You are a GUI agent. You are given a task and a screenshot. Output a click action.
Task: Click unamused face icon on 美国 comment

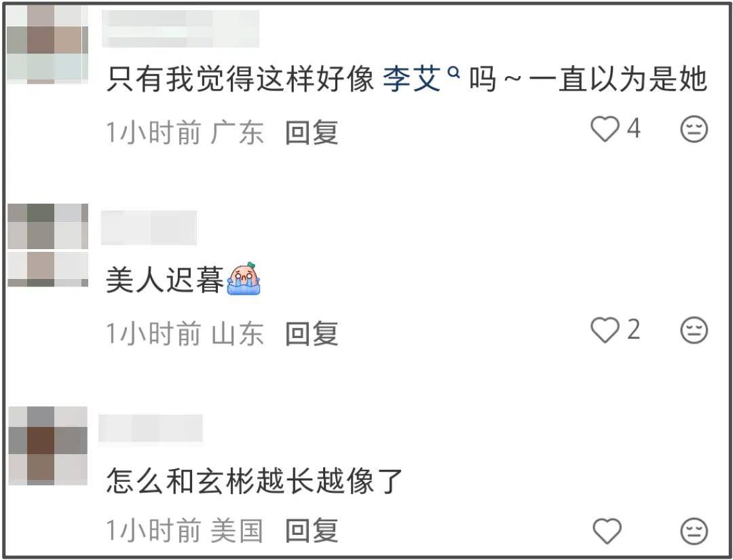click(694, 531)
